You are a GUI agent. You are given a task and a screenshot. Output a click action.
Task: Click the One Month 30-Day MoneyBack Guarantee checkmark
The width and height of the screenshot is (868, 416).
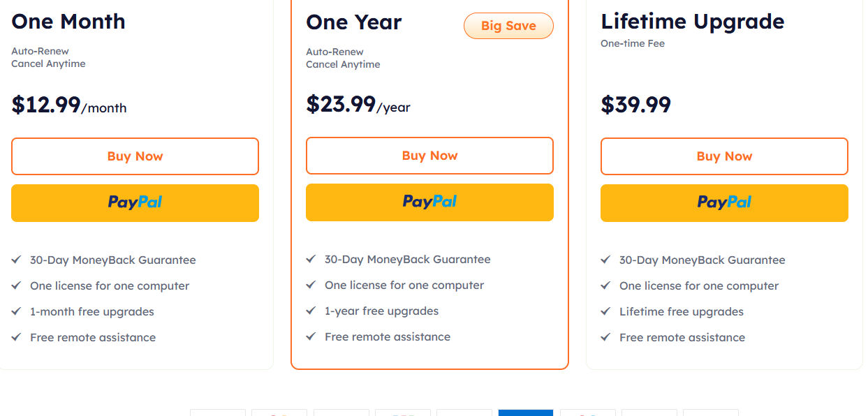point(16,260)
